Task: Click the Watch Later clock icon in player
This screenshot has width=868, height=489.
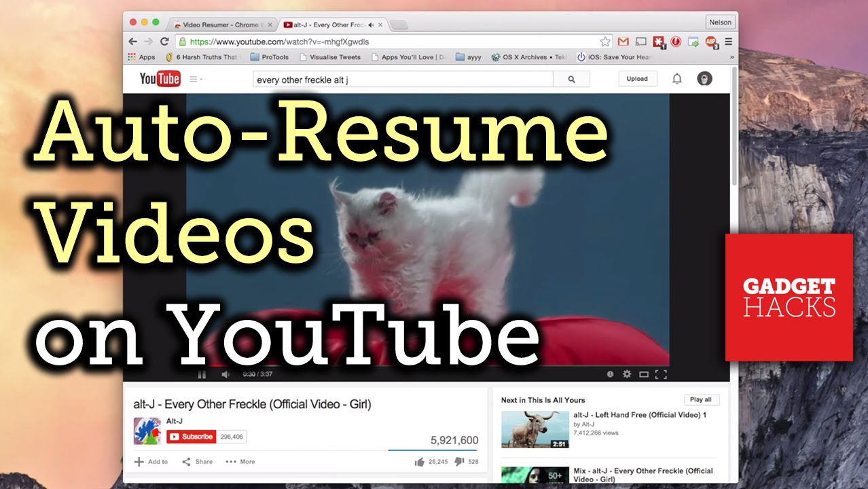Action: [610, 374]
